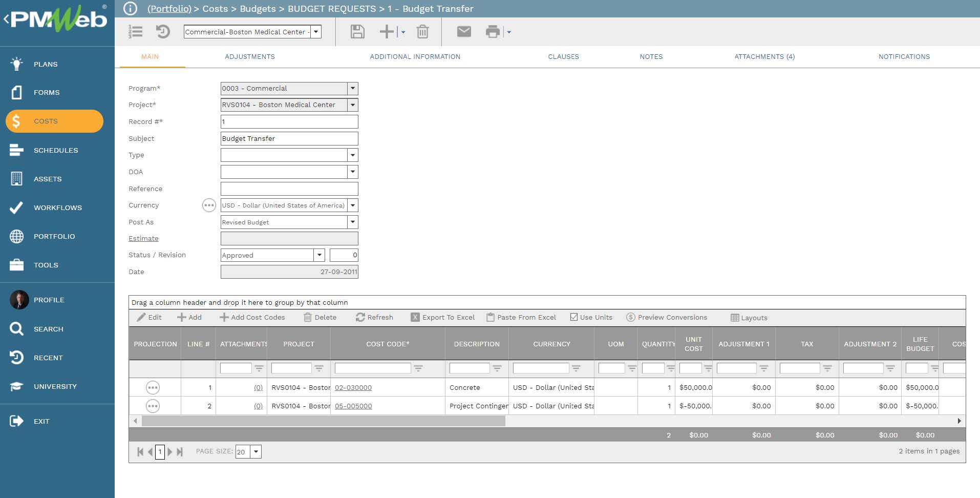Open cost code link 05-005000

pos(353,406)
